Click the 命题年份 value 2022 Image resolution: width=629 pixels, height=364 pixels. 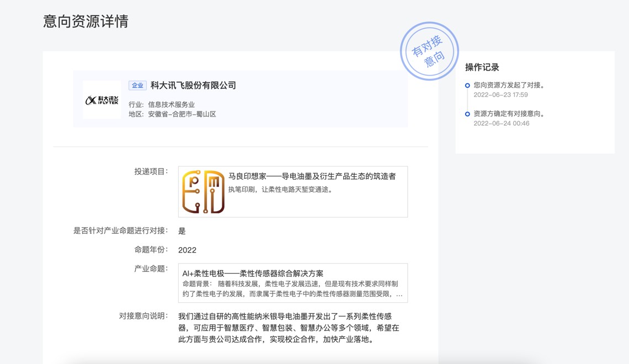(x=187, y=250)
